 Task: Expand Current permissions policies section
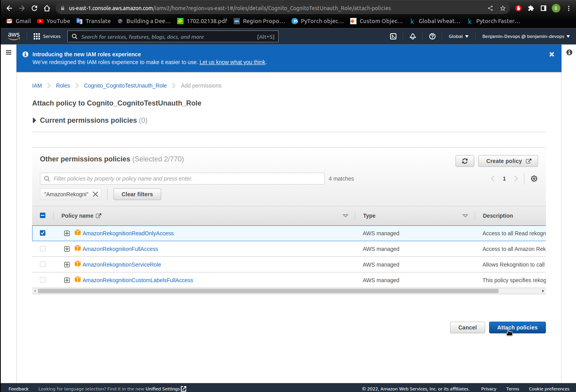(34, 120)
